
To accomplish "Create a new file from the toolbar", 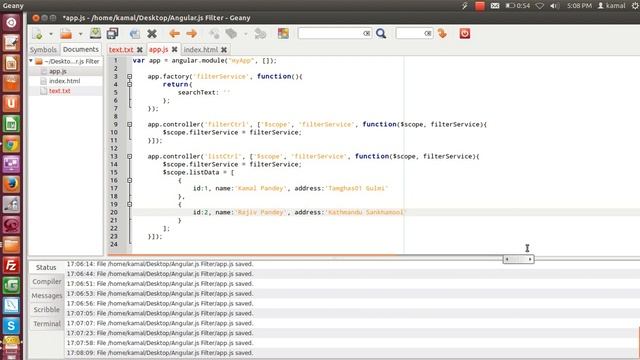I will (x=37, y=34).
